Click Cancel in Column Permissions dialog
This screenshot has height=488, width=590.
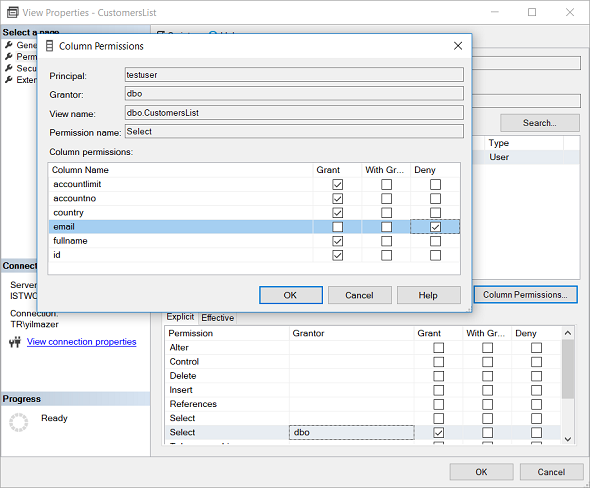point(359,295)
